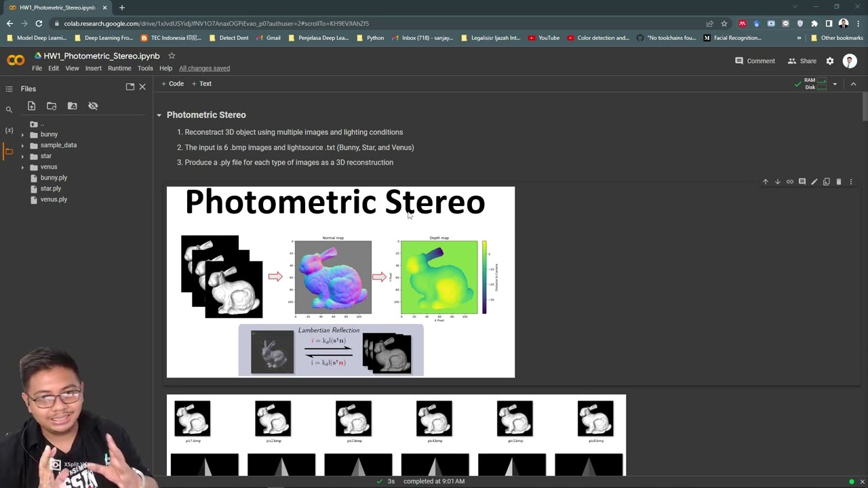Close the Files panel
The image size is (868, 488).
click(x=142, y=87)
